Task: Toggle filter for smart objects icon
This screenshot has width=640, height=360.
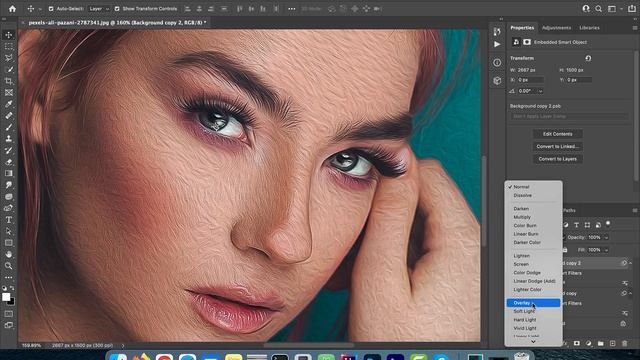Action: (x=598, y=225)
